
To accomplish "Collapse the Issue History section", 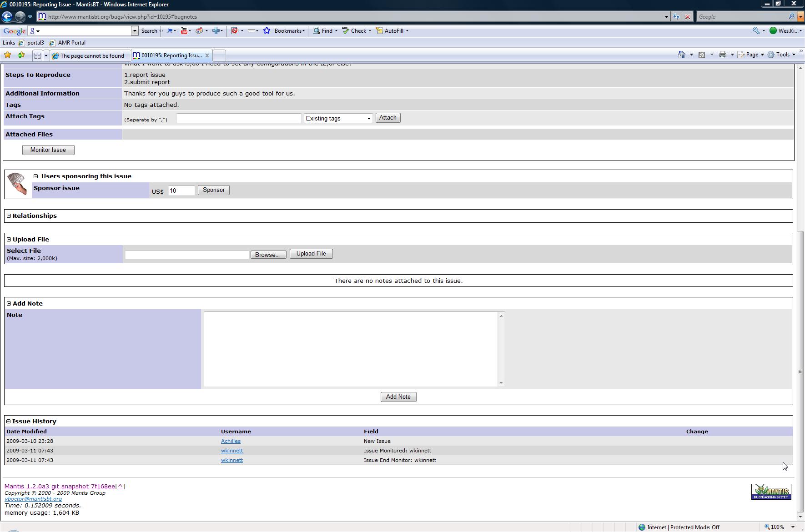I will 9,422.
